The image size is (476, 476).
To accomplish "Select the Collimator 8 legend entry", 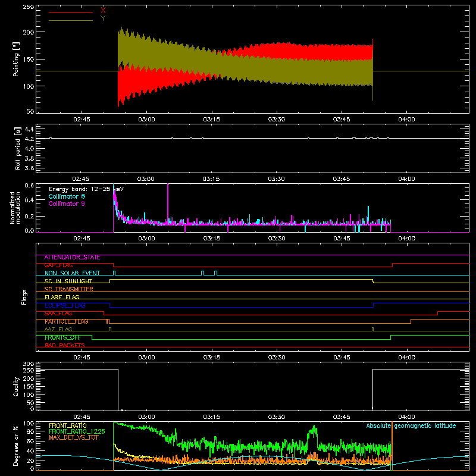I will pyautogui.click(x=67, y=196).
